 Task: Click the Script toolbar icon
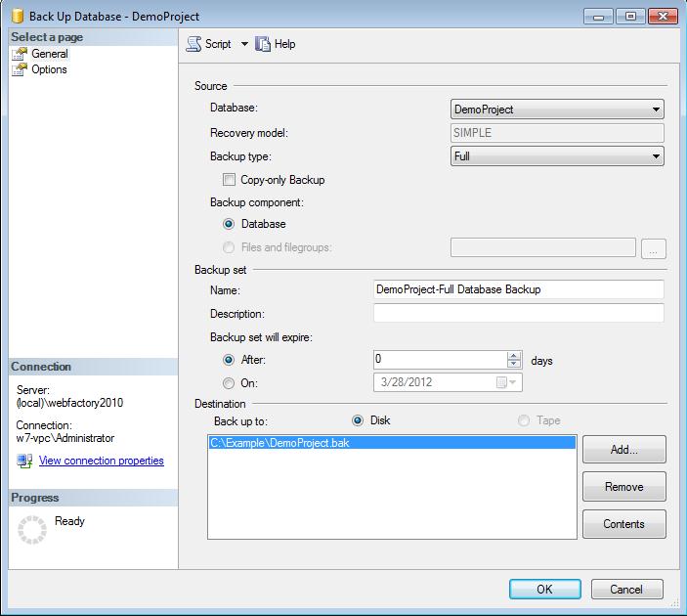tap(193, 44)
